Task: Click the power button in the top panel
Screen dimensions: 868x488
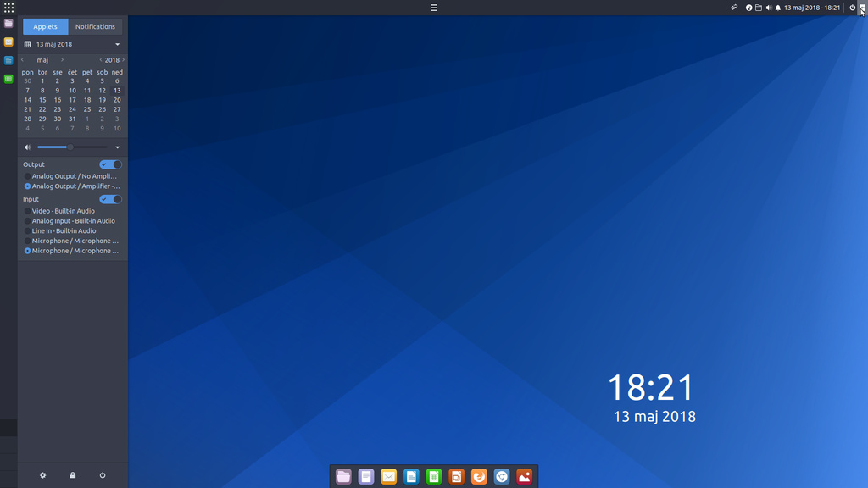Action: click(x=851, y=8)
